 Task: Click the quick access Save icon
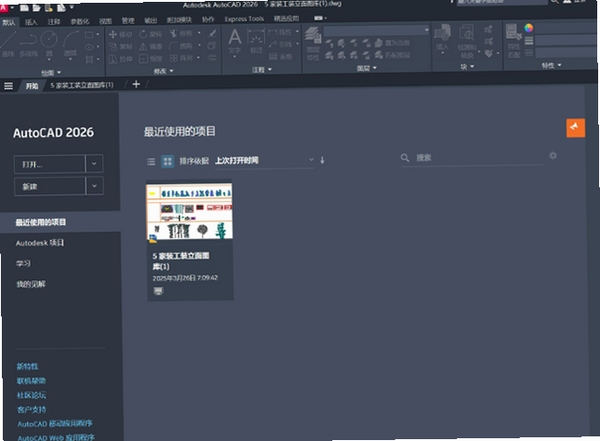tap(48, 7)
